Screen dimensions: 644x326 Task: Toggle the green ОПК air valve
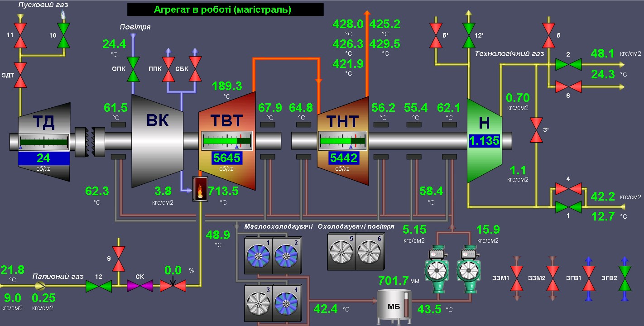click(134, 69)
